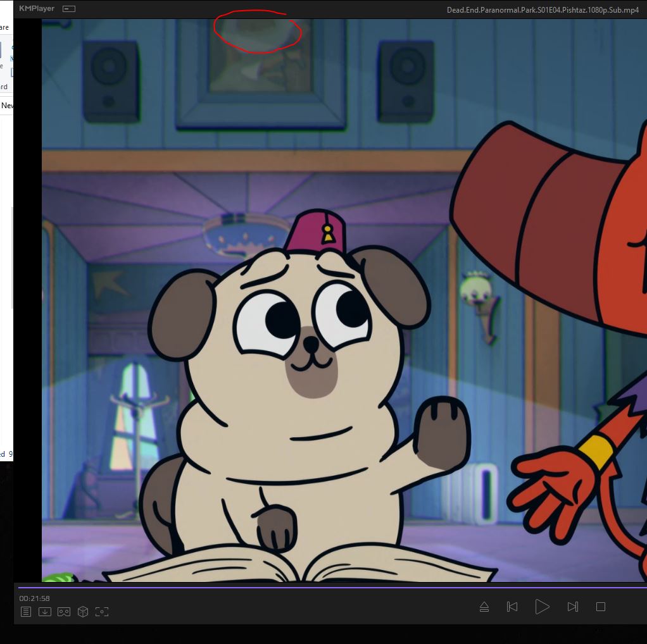Viewport: 647px width, 644px height.
Task: Click the 'New' item in background window
Action: pyautogui.click(x=7, y=106)
